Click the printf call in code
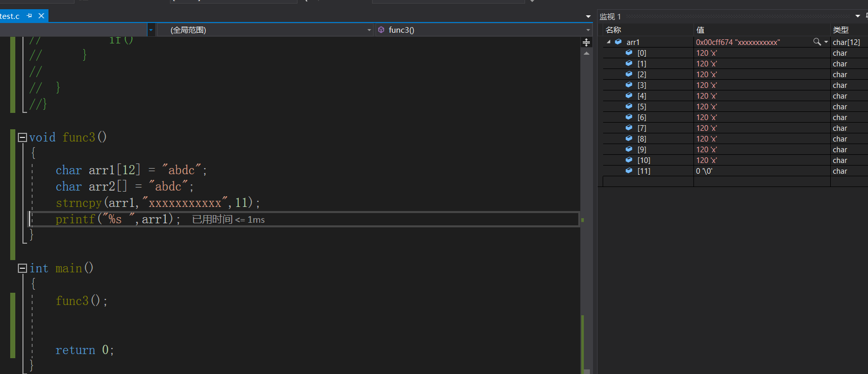The image size is (868, 374). 76,219
